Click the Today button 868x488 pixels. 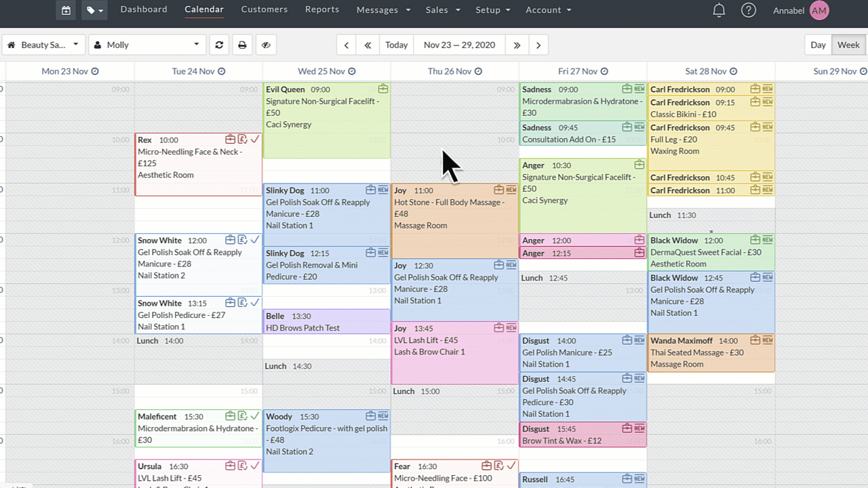pos(397,45)
